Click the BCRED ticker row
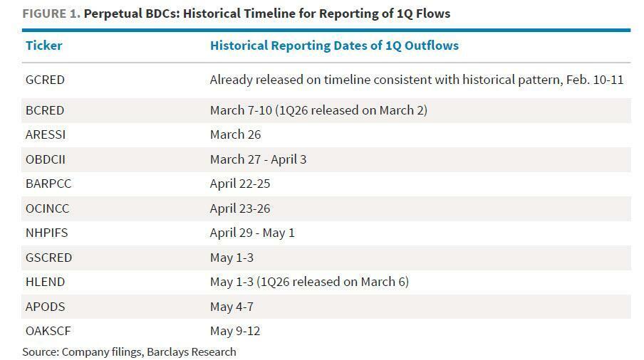Screen dimensions: 644x360 (45, 110)
